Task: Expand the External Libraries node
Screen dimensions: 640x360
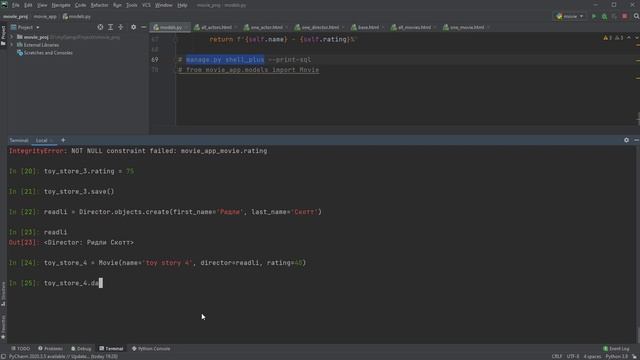Action: pos(12,45)
